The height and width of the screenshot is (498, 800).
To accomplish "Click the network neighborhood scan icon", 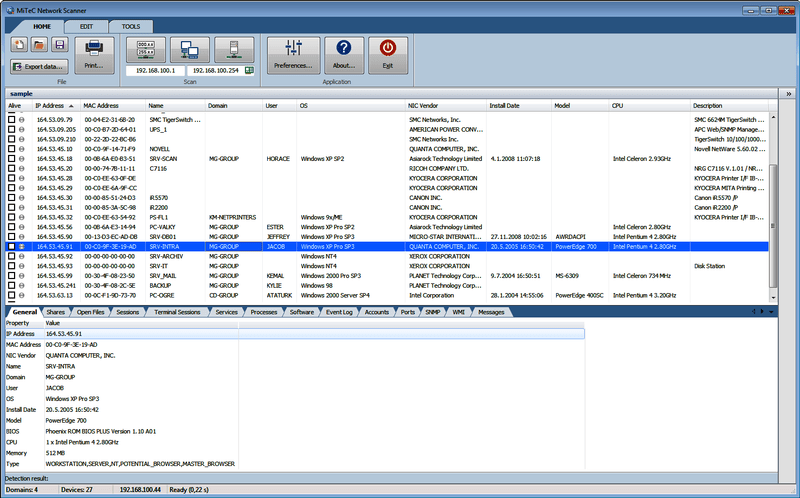I will tap(190, 49).
